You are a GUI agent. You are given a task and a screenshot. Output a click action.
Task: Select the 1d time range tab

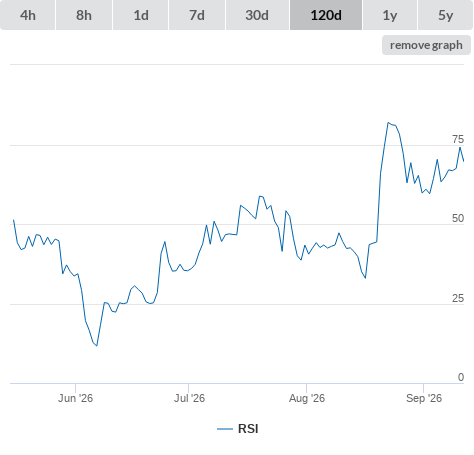pyautogui.click(x=141, y=15)
